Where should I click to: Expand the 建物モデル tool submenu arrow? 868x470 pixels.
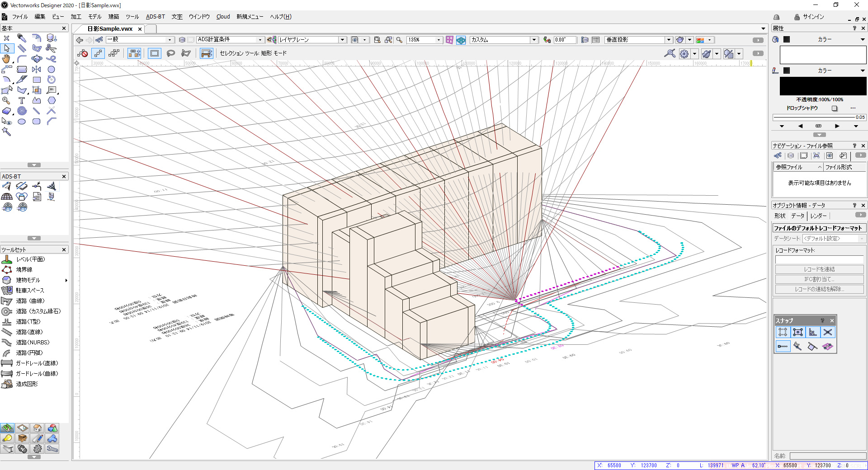66,280
